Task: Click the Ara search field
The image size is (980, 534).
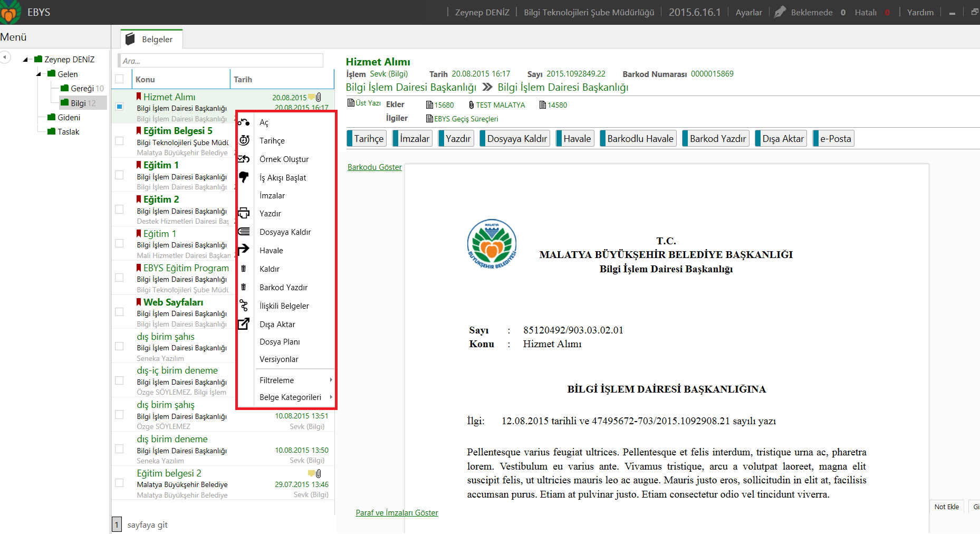Action: [x=220, y=61]
